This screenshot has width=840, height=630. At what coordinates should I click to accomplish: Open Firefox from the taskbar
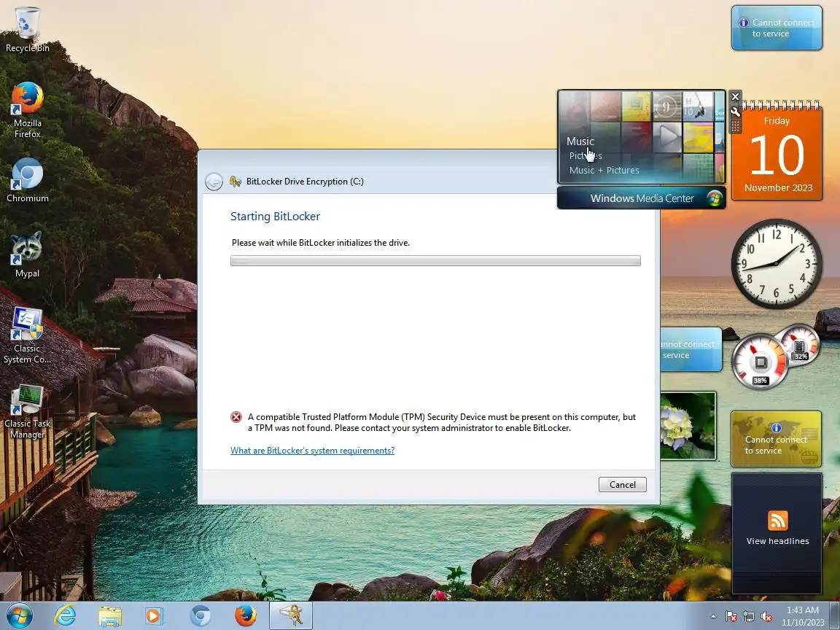coord(245,615)
